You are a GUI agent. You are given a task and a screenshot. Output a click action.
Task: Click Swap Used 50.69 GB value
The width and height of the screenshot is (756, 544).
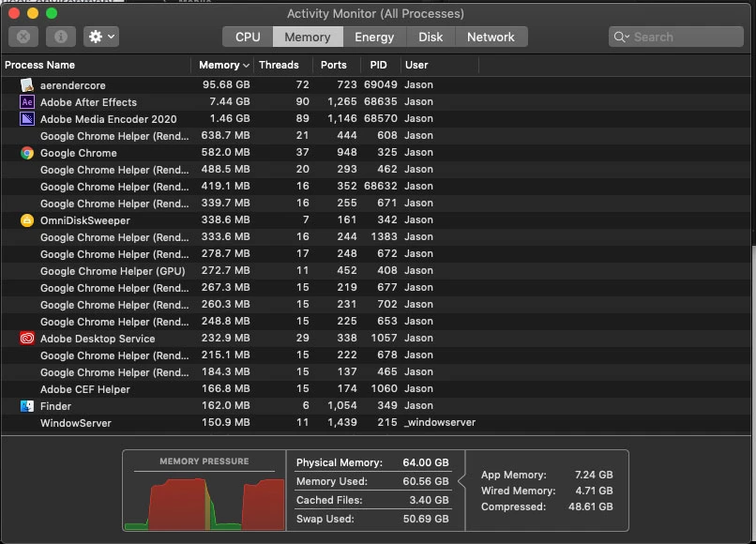click(x=426, y=519)
